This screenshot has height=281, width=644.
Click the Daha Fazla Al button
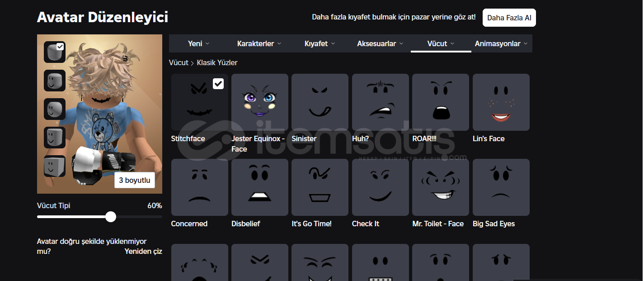[509, 18]
